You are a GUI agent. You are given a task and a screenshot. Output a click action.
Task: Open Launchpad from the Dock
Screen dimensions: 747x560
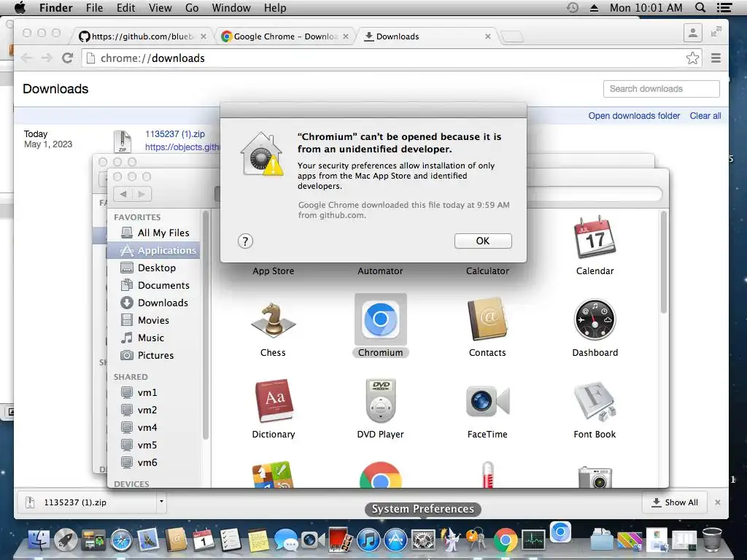[66, 540]
